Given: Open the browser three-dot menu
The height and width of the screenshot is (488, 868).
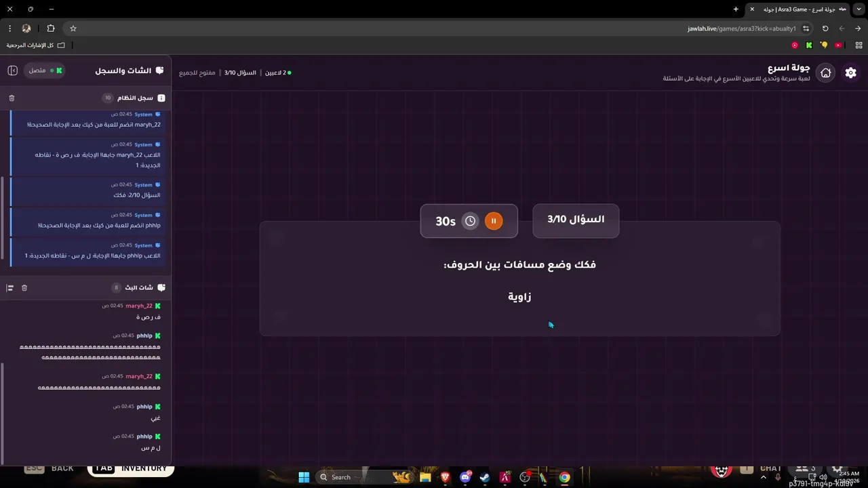Looking at the screenshot, I should tap(9, 28).
